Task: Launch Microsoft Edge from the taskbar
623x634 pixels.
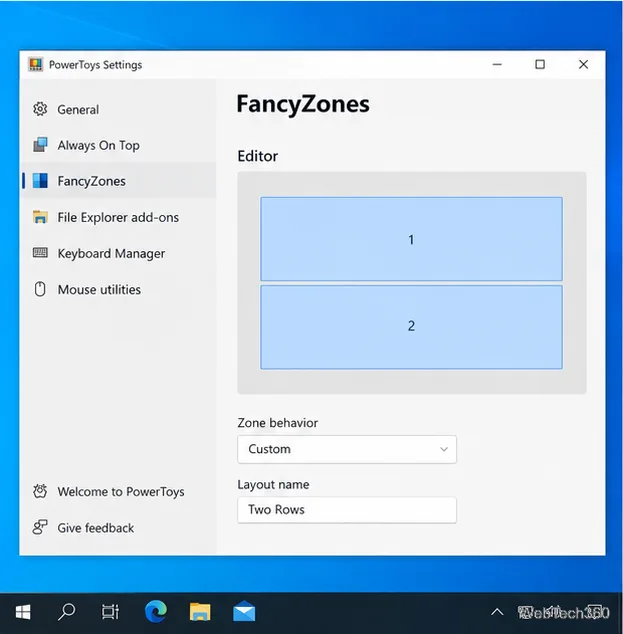Action: point(156,611)
